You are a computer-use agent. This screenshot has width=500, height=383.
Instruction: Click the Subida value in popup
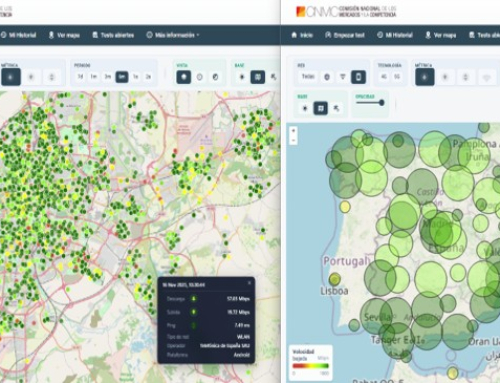(x=238, y=312)
